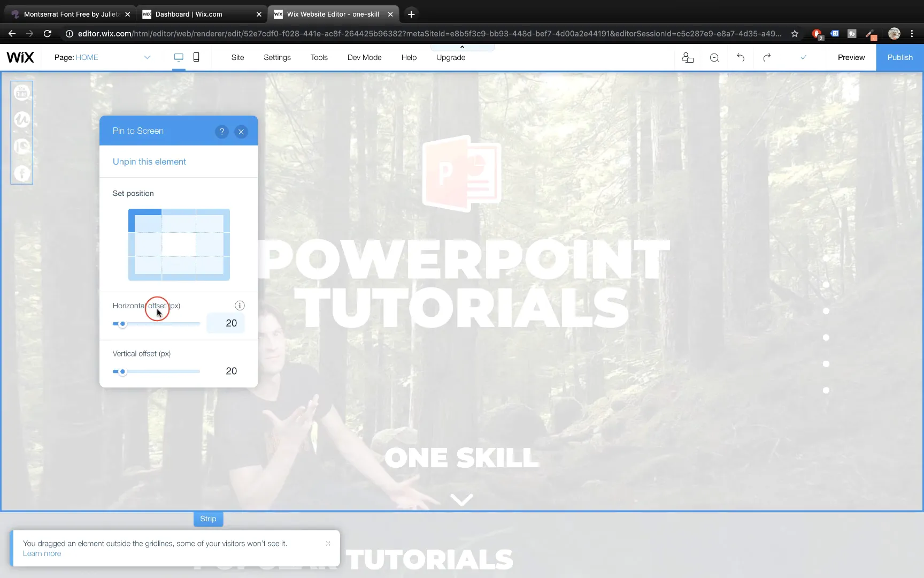Screen dimensions: 924x578
Task: Click the autosave checkmark icon
Action: 803,57
